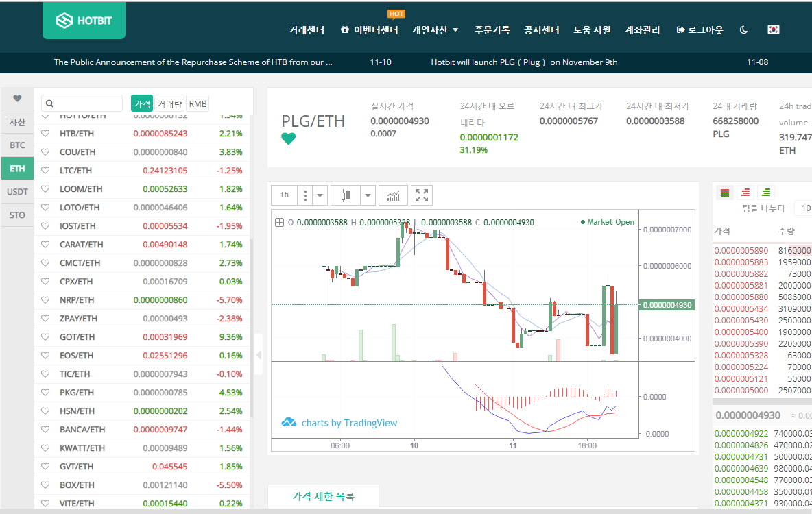This screenshot has width=812, height=514.
Task: Toggle dark mode moon icon
Action: click(743, 30)
